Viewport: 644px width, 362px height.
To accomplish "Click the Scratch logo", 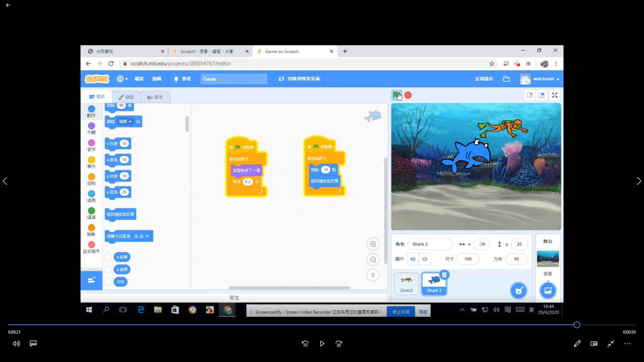I will click(x=97, y=79).
